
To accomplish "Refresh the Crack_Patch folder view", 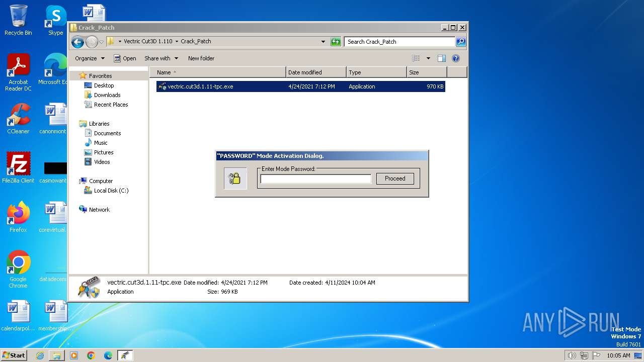I will (x=336, y=42).
